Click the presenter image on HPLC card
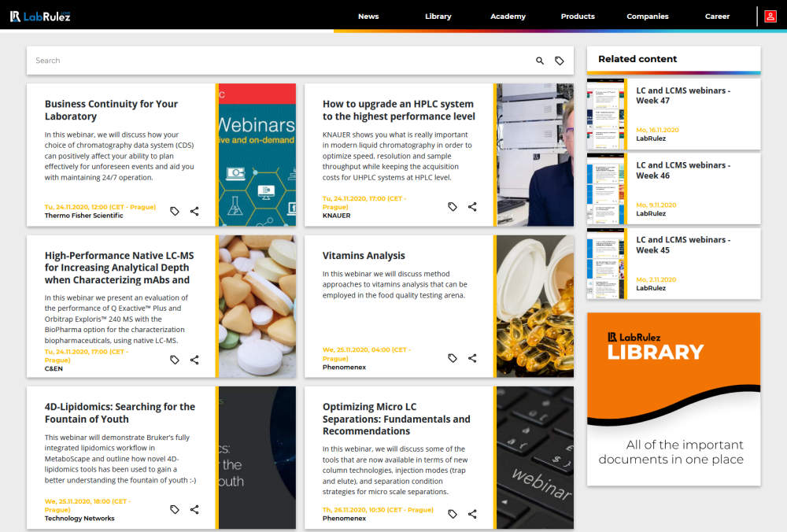Screen dimensions: 787x532 [535, 154]
